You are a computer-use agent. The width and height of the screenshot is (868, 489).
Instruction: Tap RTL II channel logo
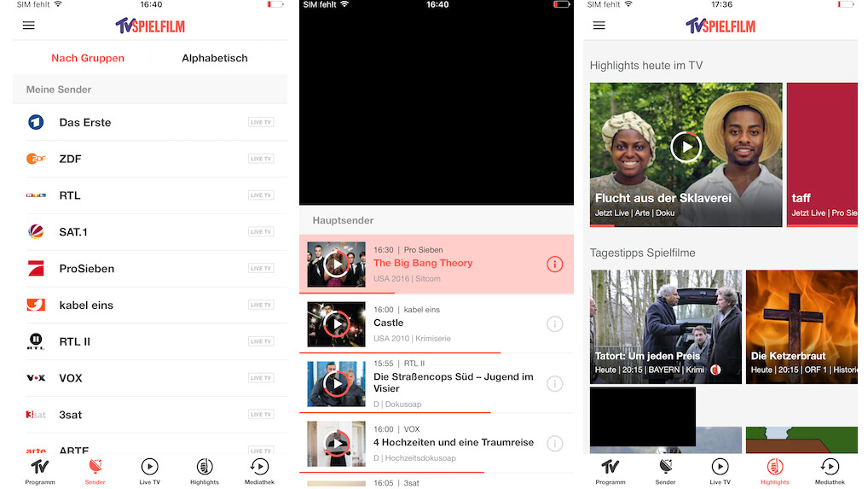coord(36,341)
